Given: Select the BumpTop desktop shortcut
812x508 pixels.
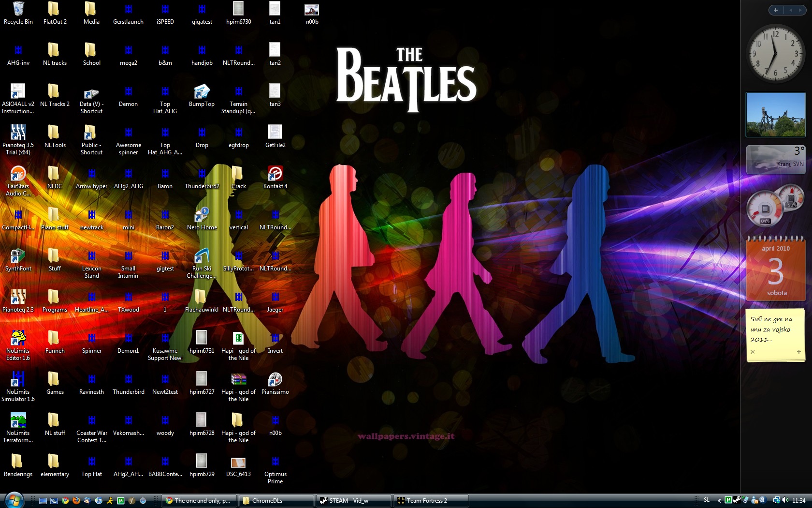Looking at the screenshot, I should tap(202, 95).
